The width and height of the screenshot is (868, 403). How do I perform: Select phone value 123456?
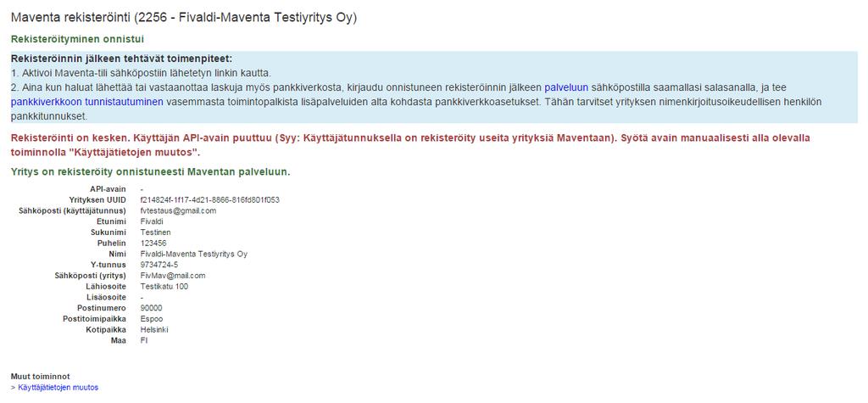[x=153, y=243]
